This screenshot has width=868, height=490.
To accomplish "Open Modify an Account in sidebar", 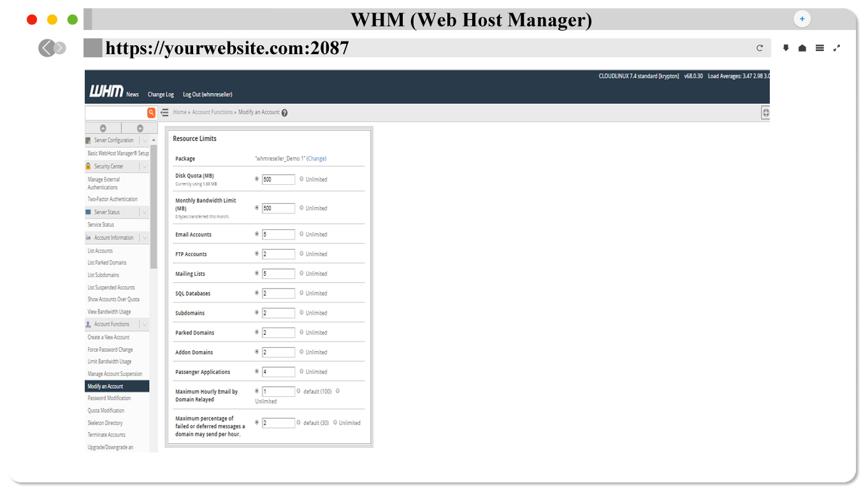I will tap(117, 386).
